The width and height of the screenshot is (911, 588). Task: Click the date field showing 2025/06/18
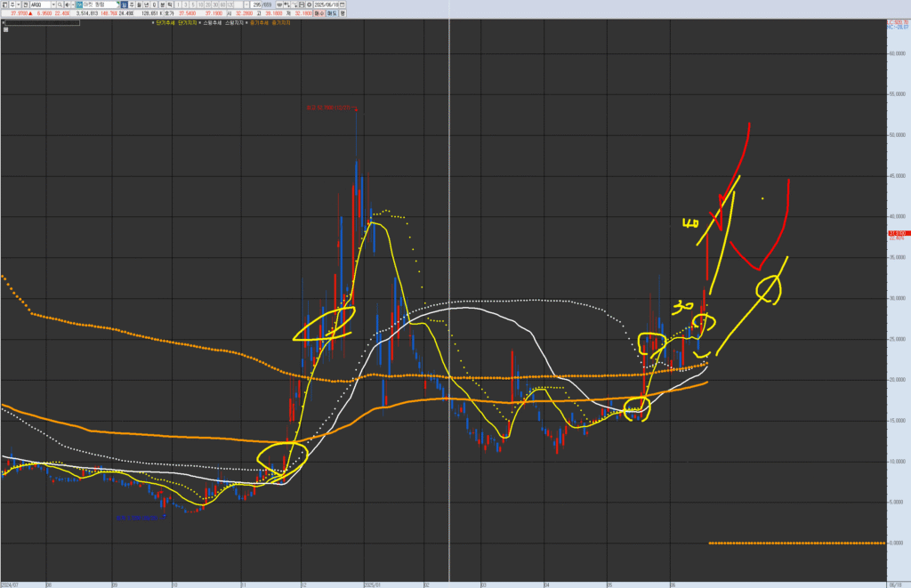(x=326, y=4)
